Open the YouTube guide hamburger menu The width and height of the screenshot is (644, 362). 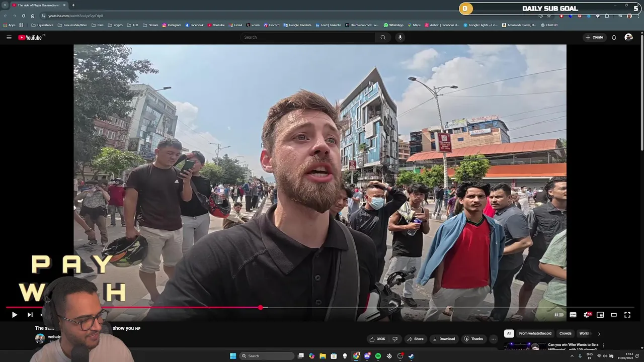tap(9, 37)
